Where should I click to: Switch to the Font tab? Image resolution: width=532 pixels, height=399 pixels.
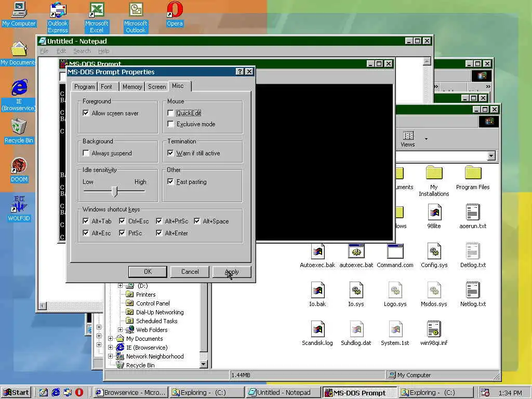(106, 87)
